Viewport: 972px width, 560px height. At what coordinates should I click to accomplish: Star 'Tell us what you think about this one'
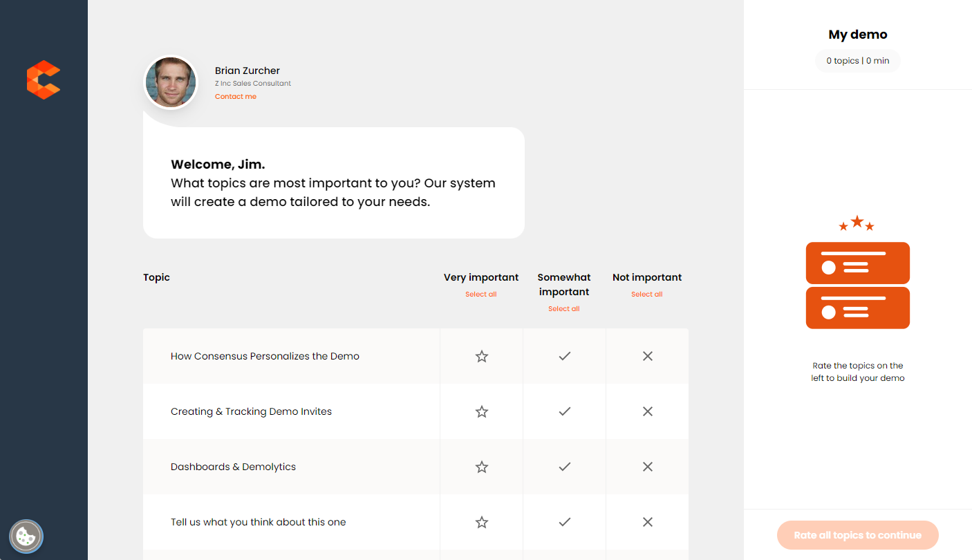[481, 521]
